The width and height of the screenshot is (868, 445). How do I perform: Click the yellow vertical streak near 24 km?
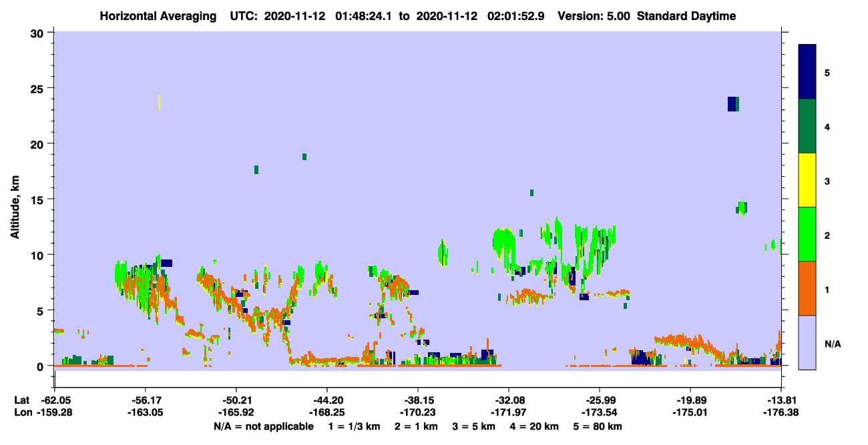(160, 101)
